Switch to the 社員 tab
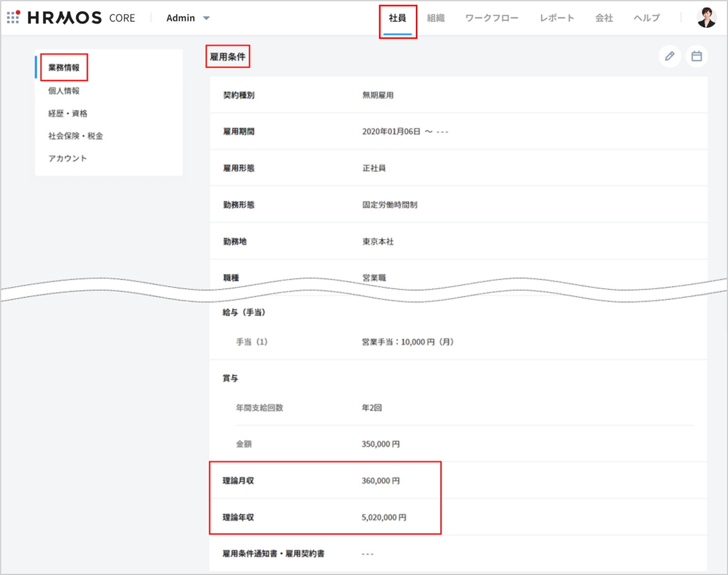 (x=398, y=18)
